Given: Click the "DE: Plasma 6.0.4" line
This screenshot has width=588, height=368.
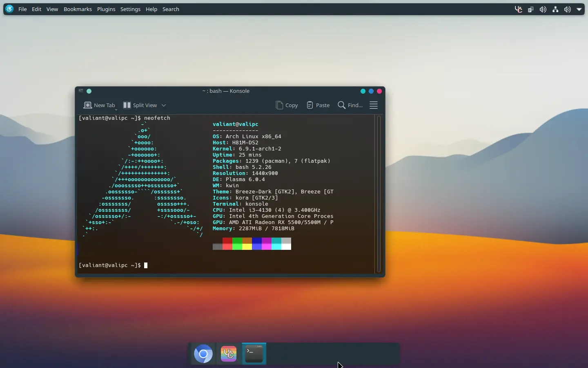Looking at the screenshot, I should click(239, 179).
